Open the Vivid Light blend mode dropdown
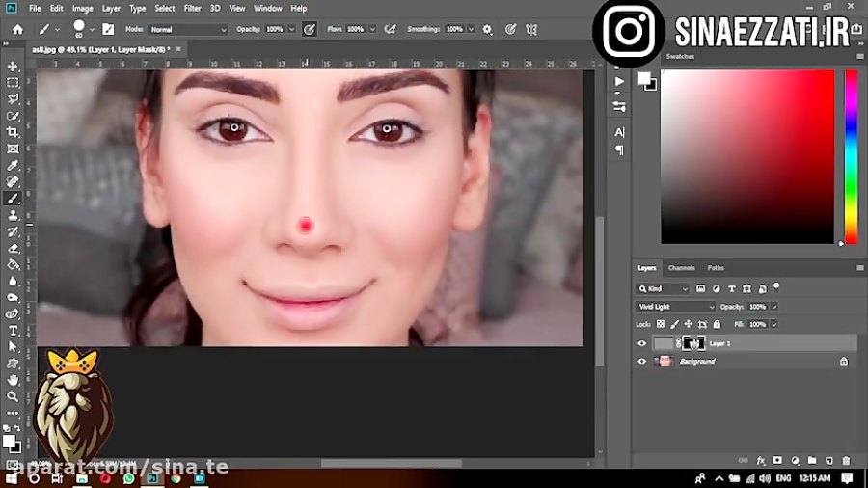The height and width of the screenshot is (488, 868). [675, 307]
